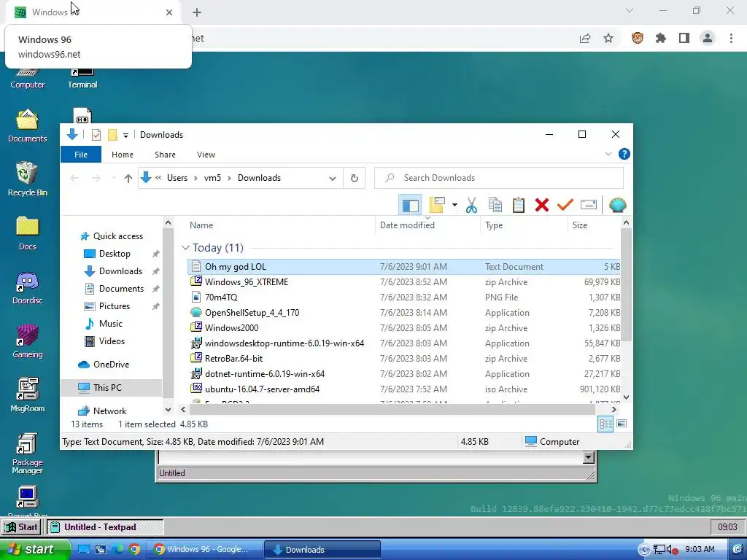Open the Share ribbon tab
The height and width of the screenshot is (560, 747).
(166, 155)
